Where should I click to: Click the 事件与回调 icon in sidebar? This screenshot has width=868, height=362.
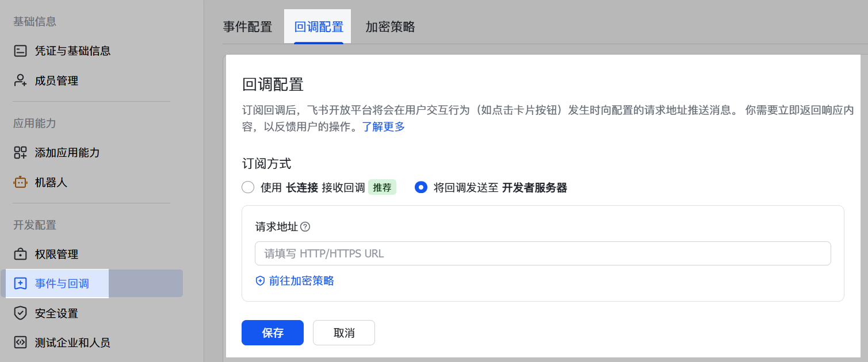tap(20, 283)
